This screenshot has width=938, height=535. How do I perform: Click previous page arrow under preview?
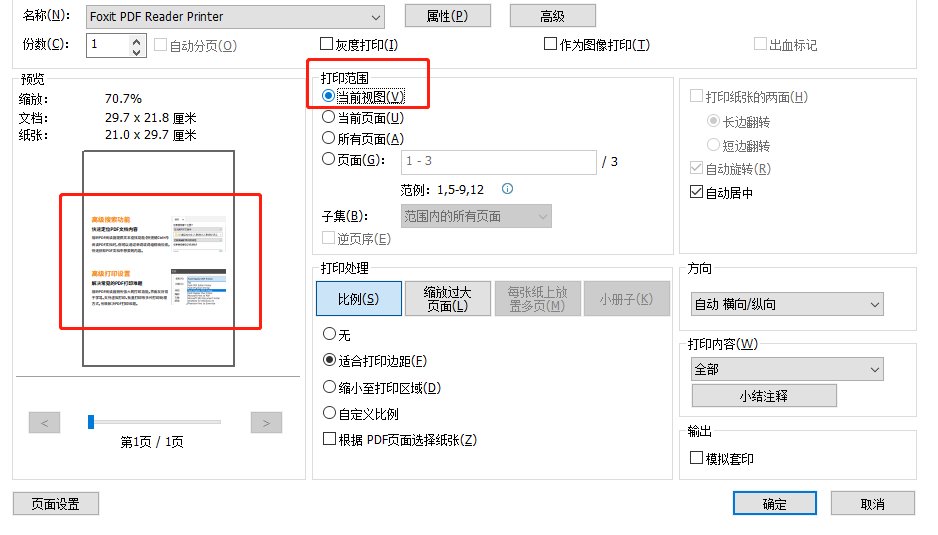point(45,423)
